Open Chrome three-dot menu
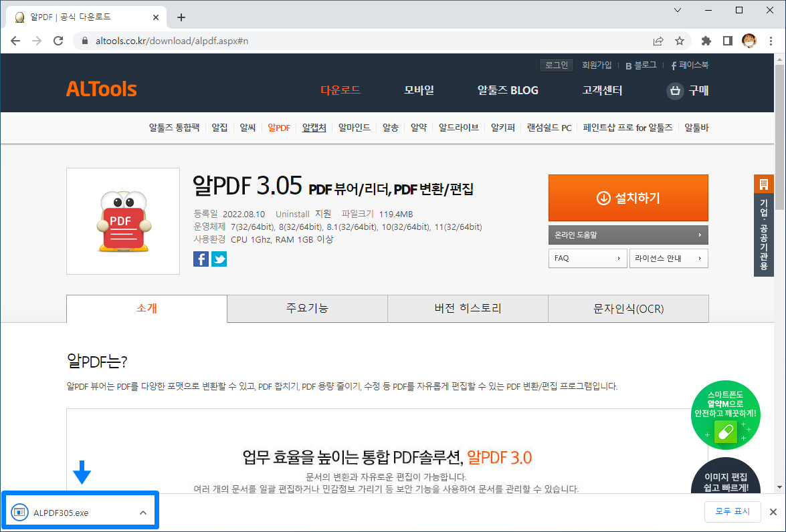 pyautogui.click(x=771, y=41)
